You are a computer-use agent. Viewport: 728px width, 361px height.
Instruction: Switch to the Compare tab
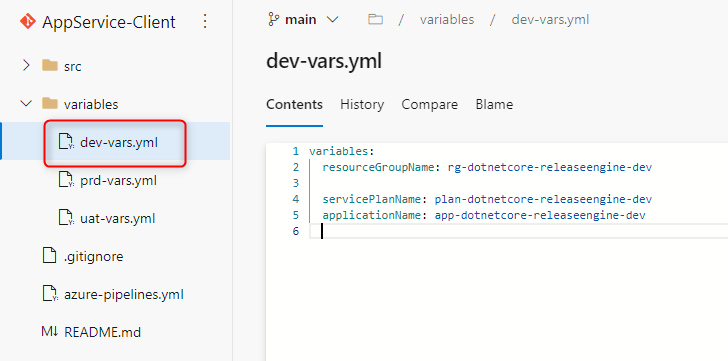[x=430, y=104]
